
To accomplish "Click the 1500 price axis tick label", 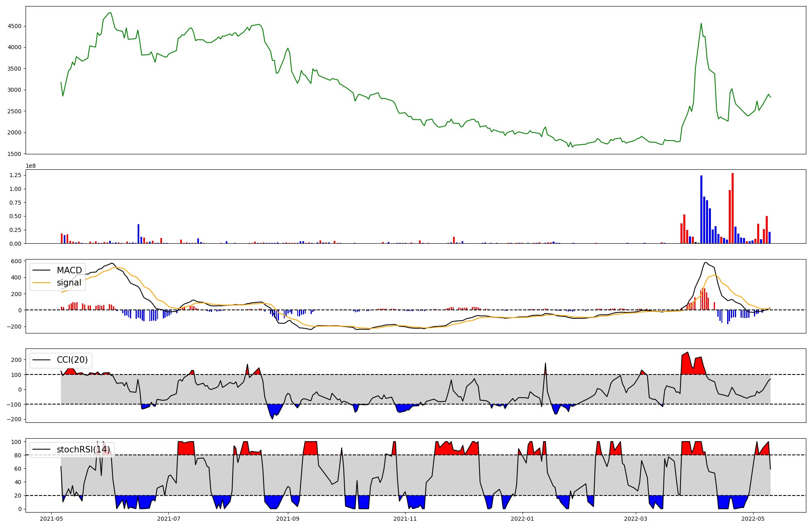I will click(15, 154).
